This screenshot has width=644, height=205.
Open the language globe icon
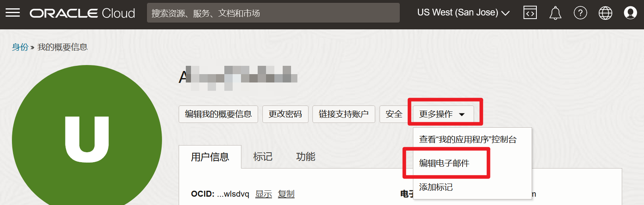[605, 13]
